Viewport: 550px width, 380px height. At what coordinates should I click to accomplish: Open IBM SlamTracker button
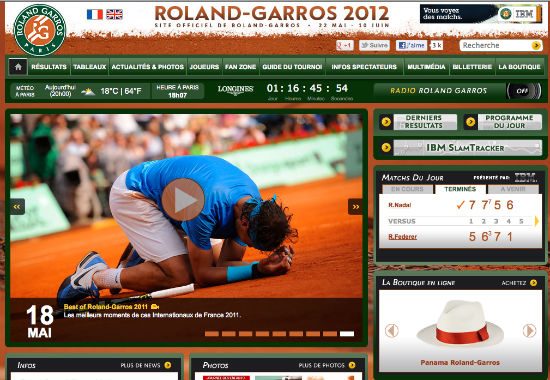click(x=461, y=148)
